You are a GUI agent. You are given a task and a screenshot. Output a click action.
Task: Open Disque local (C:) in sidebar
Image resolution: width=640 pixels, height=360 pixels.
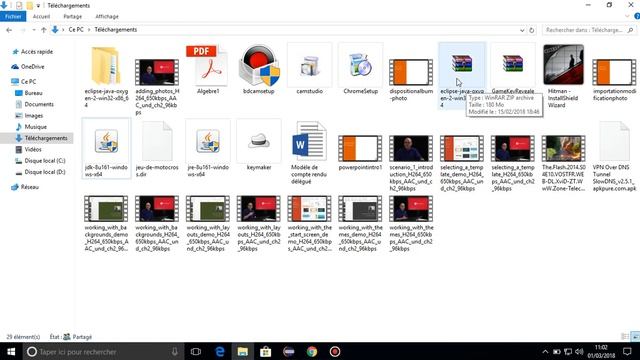(x=40, y=161)
